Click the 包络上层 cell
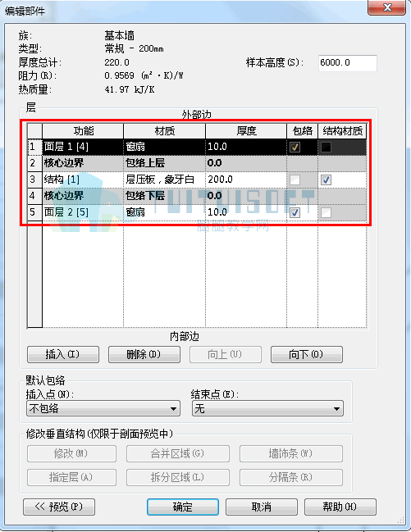411x532 pixels. (x=164, y=163)
